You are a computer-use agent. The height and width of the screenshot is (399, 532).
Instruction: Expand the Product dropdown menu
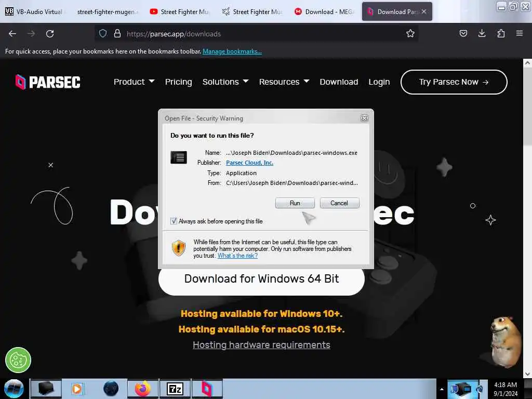[134, 82]
